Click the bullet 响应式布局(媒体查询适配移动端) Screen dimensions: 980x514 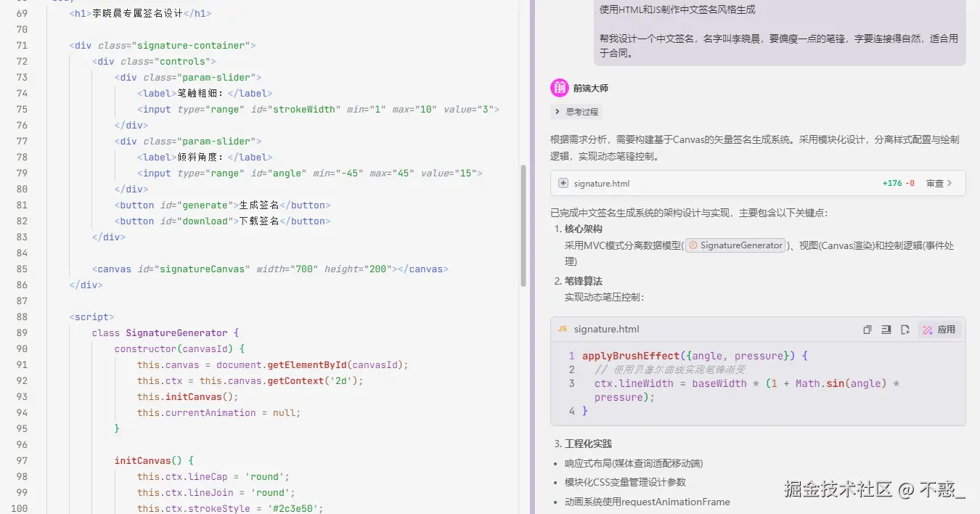coord(634,463)
